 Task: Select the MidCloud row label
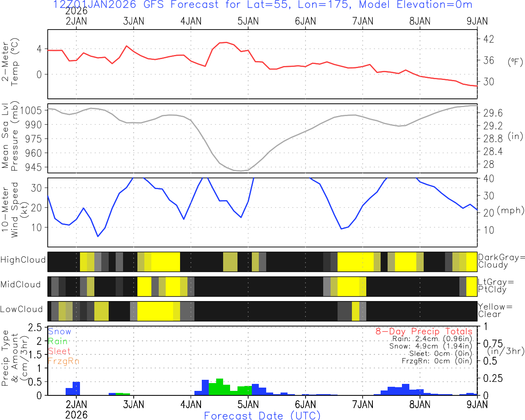click(21, 285)
